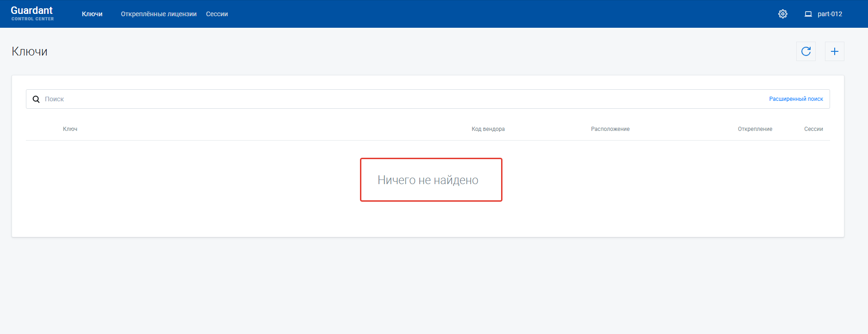Open the settings gear icon
Image resolution: width=868 pixels, height=334 pixels.
pos(782,14)
